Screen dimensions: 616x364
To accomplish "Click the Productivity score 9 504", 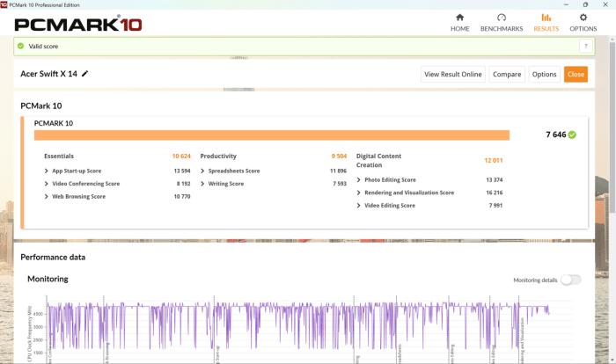I will pyautogui.click(x=339, y=156).
